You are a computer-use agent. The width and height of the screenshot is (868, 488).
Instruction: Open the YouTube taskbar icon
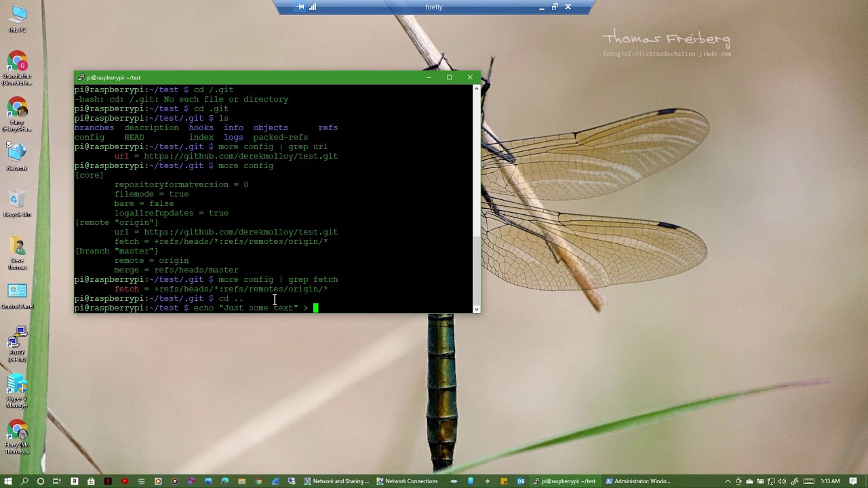[x=125, y=481]
